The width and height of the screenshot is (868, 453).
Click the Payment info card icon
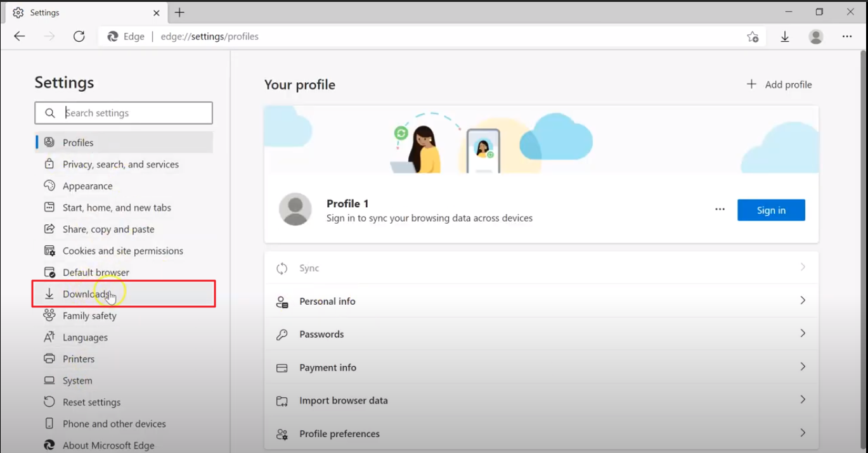(x=282, y=367)
